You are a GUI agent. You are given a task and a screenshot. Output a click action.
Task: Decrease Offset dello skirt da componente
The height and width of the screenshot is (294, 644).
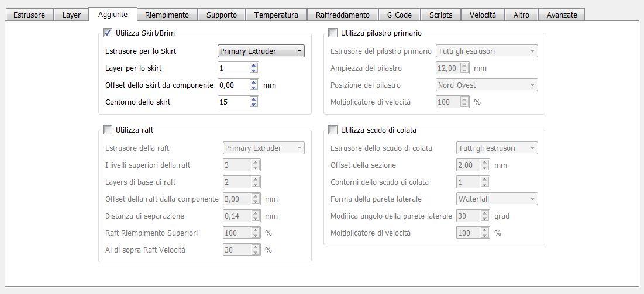[253, 88]
